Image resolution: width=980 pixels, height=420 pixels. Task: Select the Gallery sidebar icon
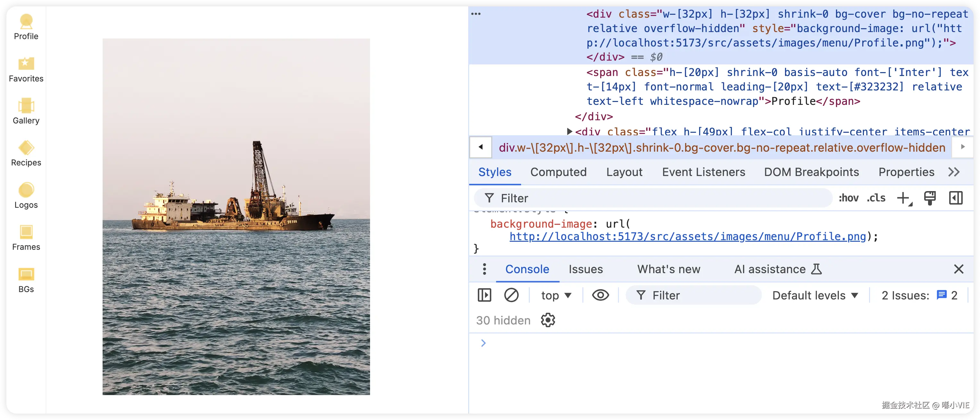click(26, 105)
